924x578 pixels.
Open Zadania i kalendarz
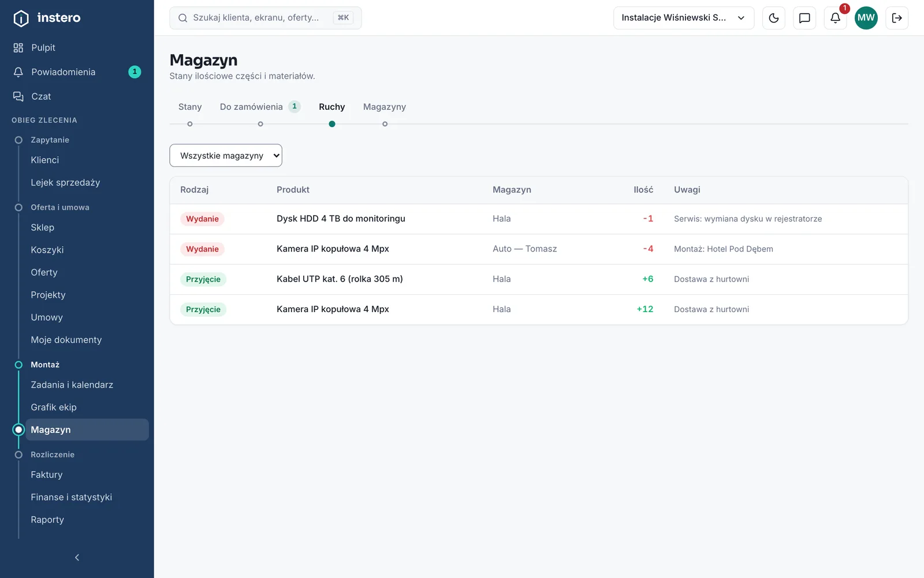(x=72, y=385)
